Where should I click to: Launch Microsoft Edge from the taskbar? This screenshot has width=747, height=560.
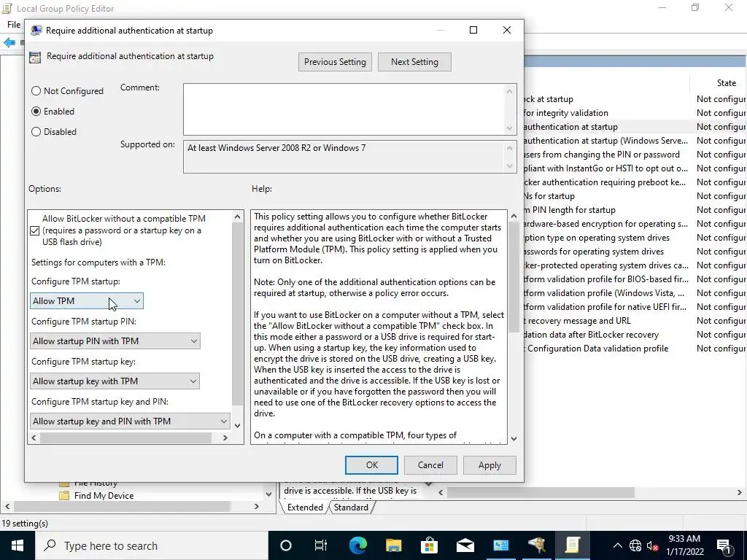(357, 545)
